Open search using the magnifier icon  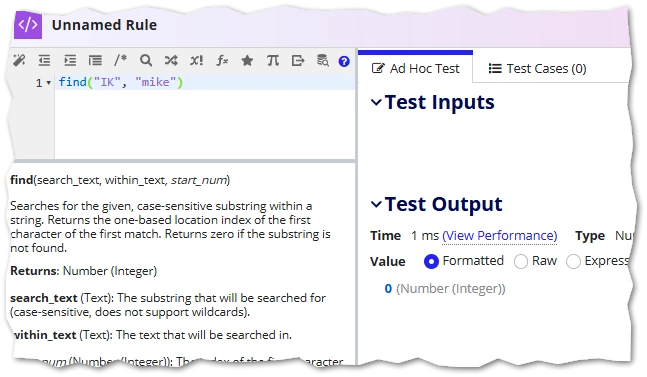pos(146,61)
